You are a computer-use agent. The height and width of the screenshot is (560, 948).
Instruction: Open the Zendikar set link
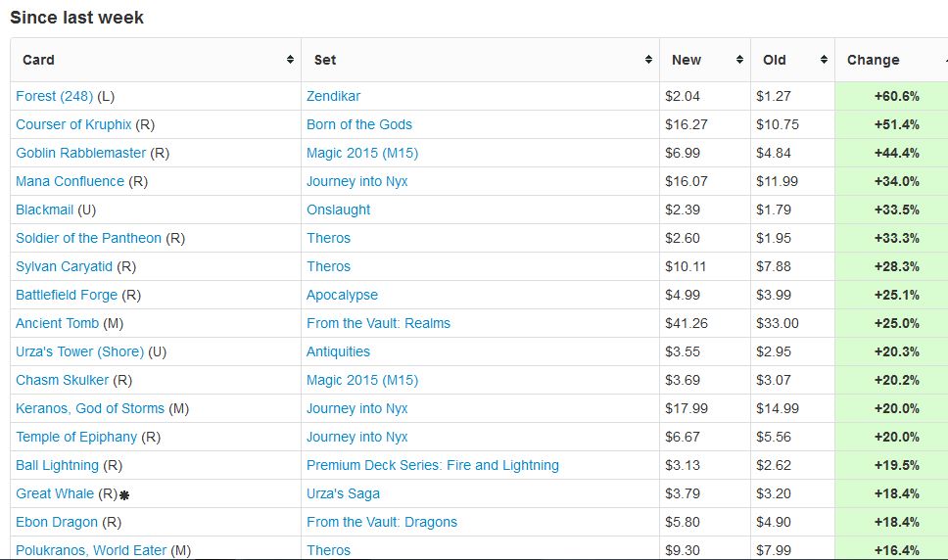tap(333, 96)
